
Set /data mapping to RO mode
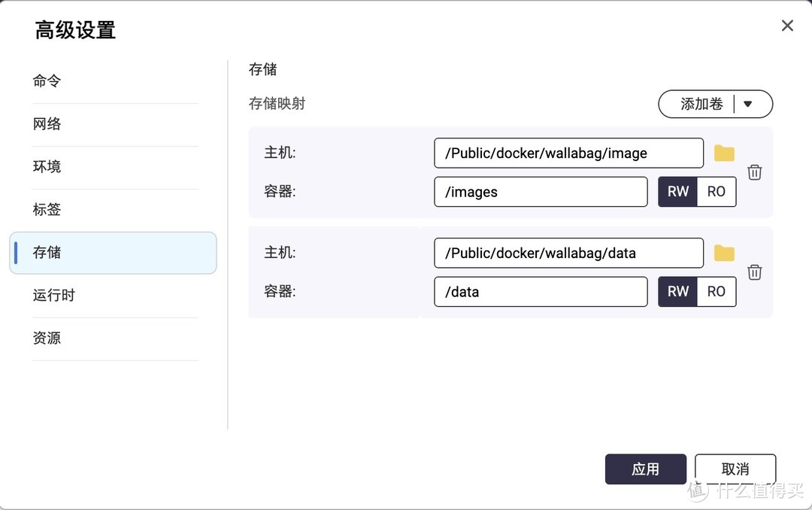pos(717,292)
